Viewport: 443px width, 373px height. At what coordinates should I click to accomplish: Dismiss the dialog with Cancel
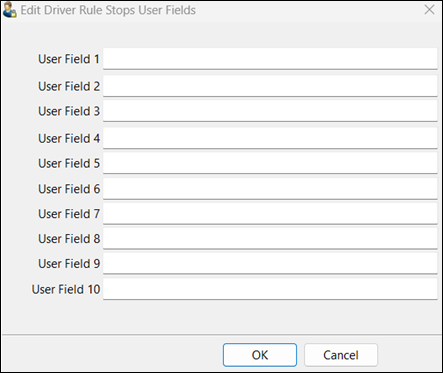point(341,355)
